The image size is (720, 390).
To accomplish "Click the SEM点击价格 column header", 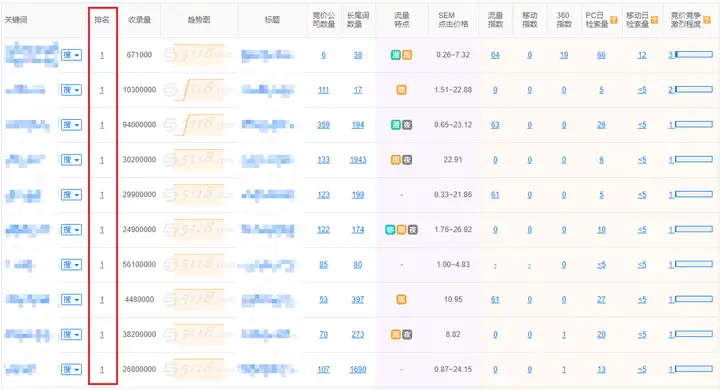I will tap(453, 20).
